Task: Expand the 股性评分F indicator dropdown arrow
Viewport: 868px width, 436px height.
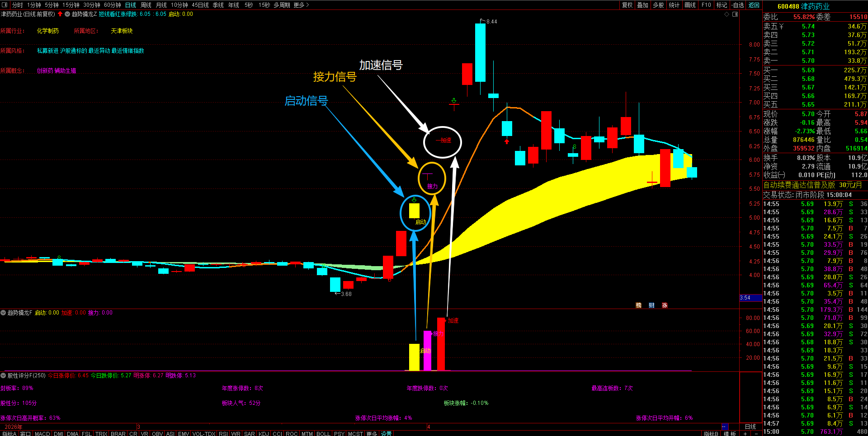Action: click(x=3, y=375)
